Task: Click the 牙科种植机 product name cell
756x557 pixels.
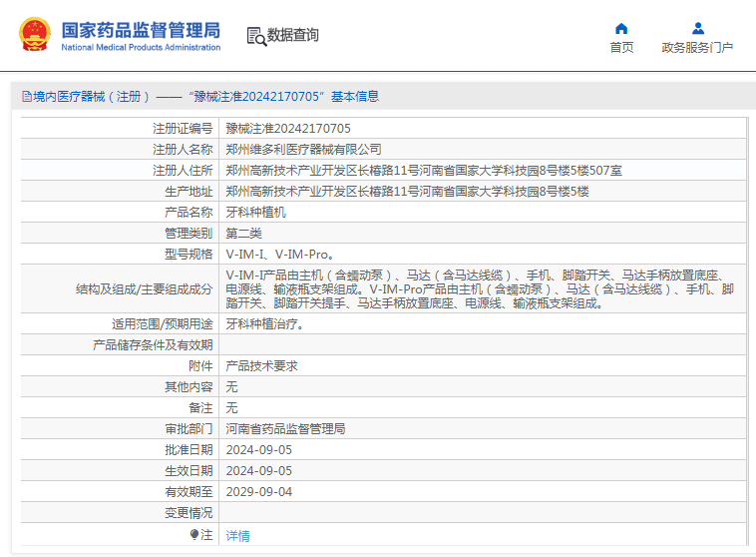Action: pos(256,213)
